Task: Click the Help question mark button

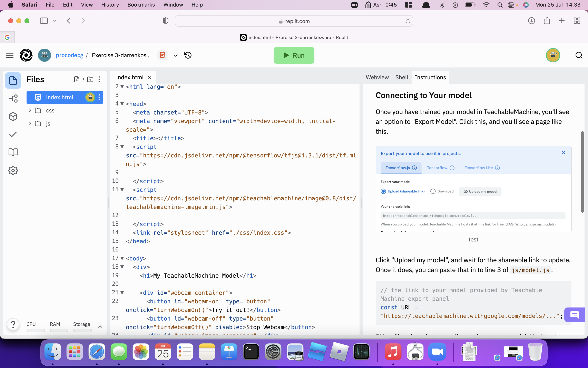Action: click(13, 324)
